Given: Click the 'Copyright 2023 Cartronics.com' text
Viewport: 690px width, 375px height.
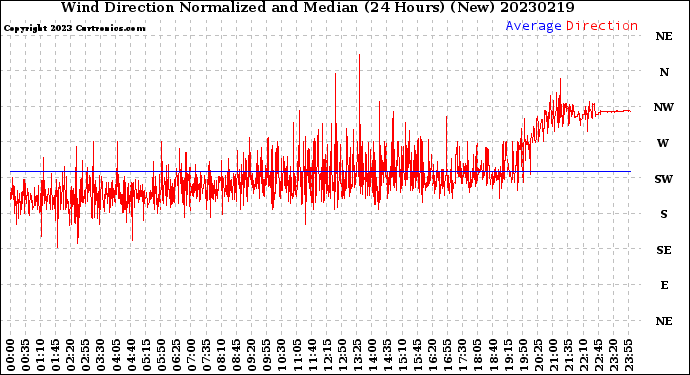Looking at the screenshot, I should 74,28.
